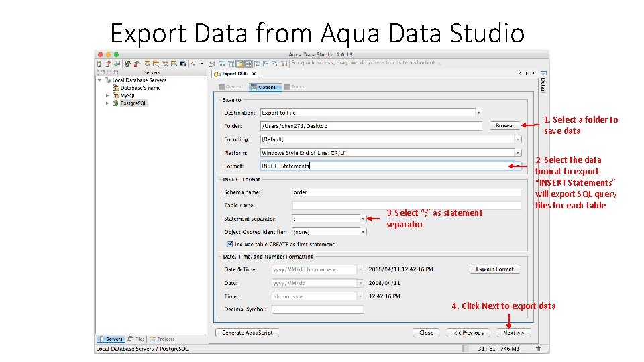This screenshot has width=644, height=362.
Task: Open the Date format dropdown
Action: [360, 283]
